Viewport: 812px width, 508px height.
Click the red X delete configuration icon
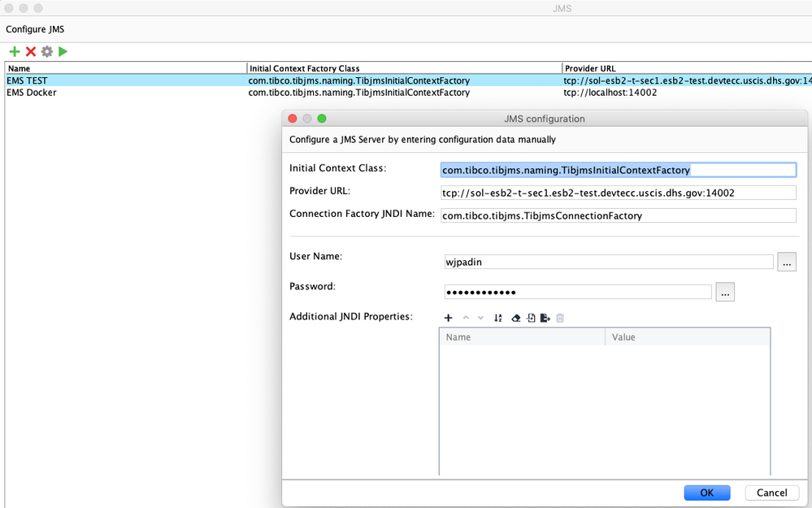tap(31, 52)
